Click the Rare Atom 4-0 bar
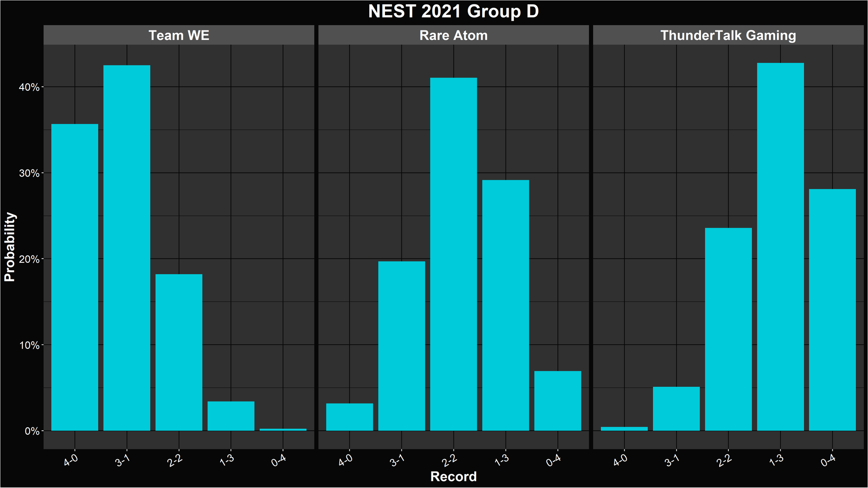This screenshot has height=488, width=868. 349,417
